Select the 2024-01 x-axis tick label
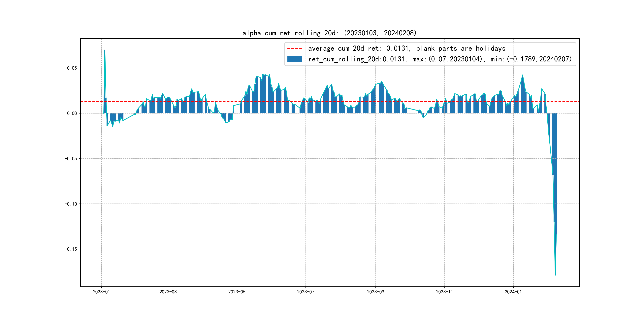 (x=513, y=292)
